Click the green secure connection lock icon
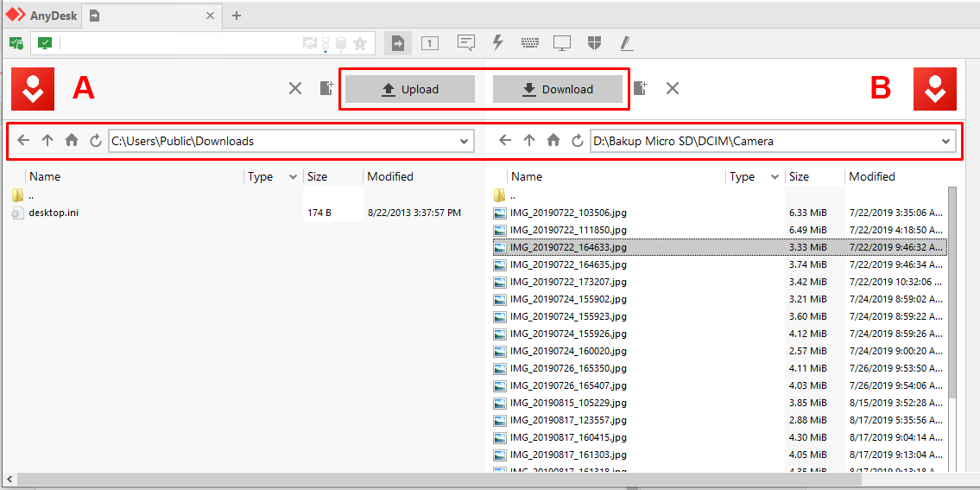 (16, 43)
